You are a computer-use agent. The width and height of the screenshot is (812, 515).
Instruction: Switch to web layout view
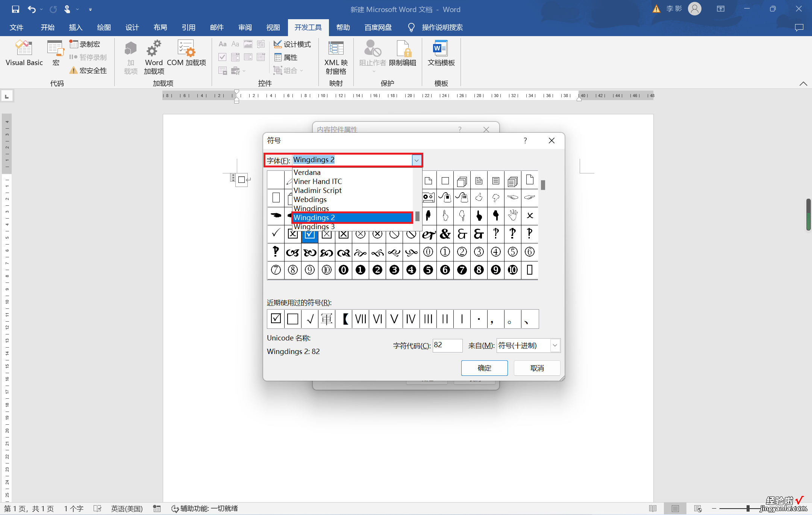tap(698, 509)
